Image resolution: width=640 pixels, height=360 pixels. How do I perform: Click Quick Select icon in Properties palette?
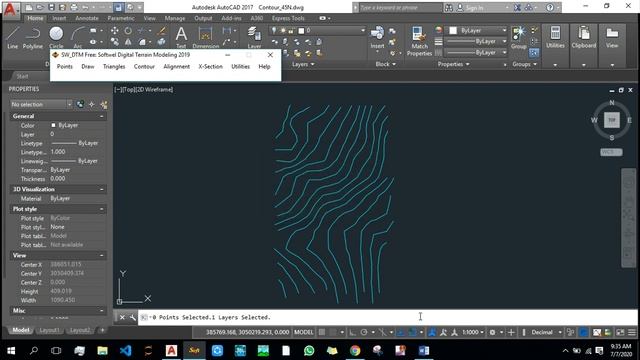click(x=104, y=105)
